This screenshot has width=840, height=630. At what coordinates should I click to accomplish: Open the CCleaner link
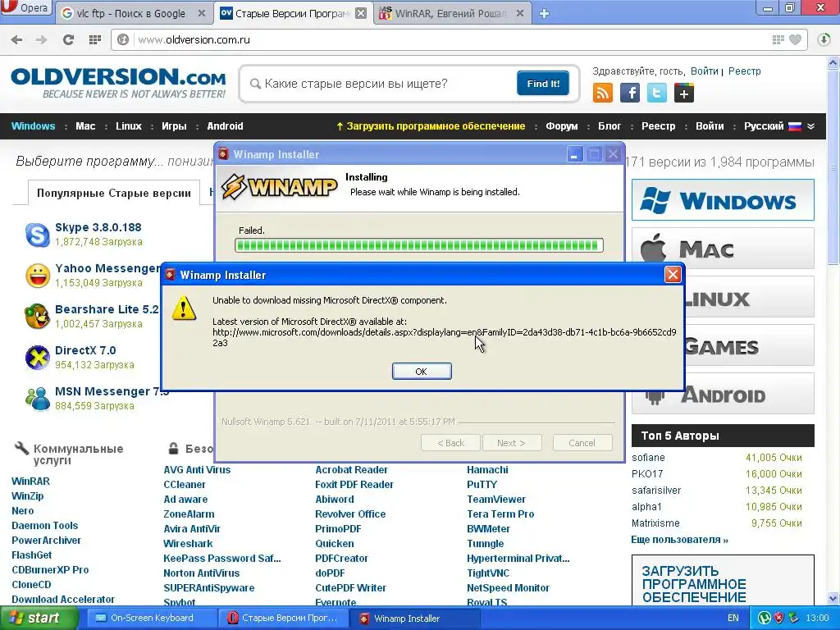click(185, 484)
